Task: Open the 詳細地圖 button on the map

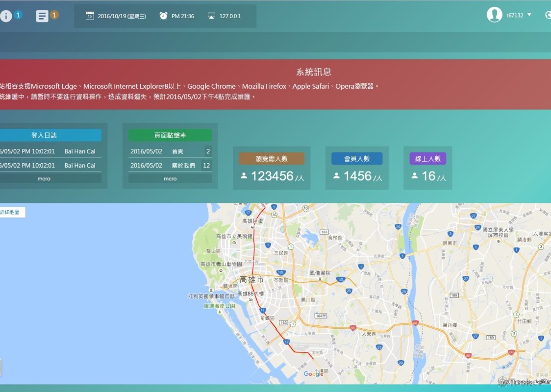Action: (10, 212)
